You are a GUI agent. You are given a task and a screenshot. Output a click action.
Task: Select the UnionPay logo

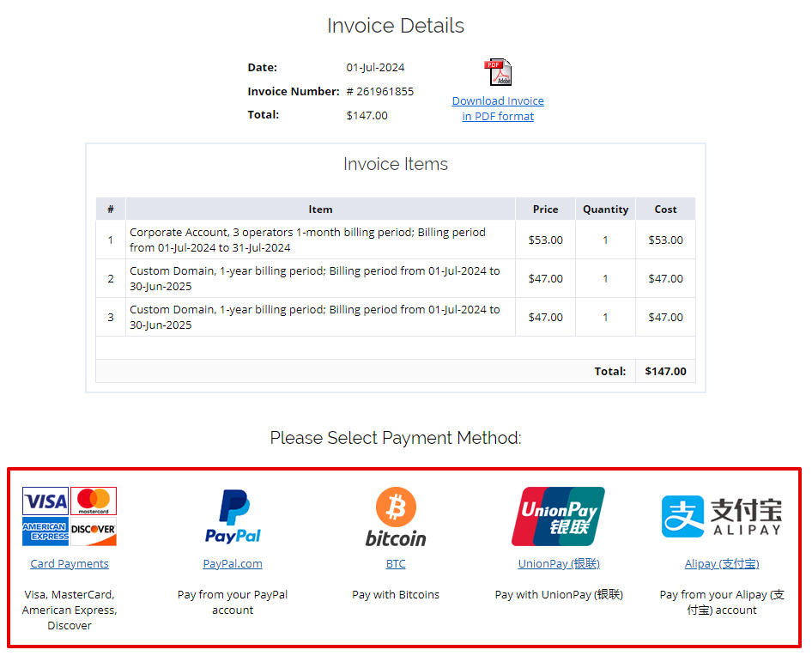tap(559, 516)
